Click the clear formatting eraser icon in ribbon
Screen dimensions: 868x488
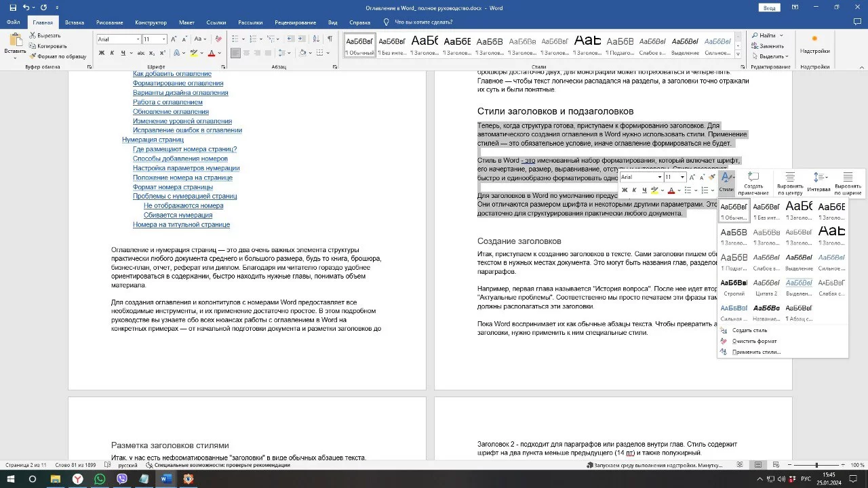(x=218, y=39)
